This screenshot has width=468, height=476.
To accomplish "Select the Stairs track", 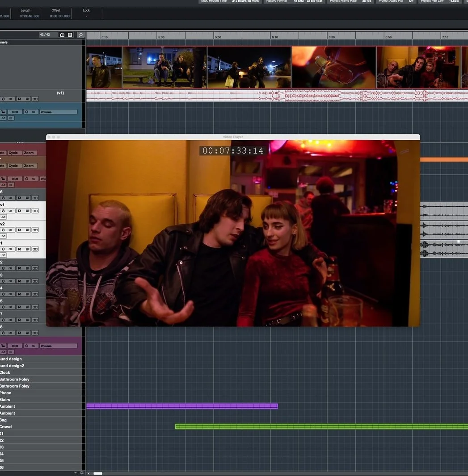I will pyautogui.click(x=41, y=400).
